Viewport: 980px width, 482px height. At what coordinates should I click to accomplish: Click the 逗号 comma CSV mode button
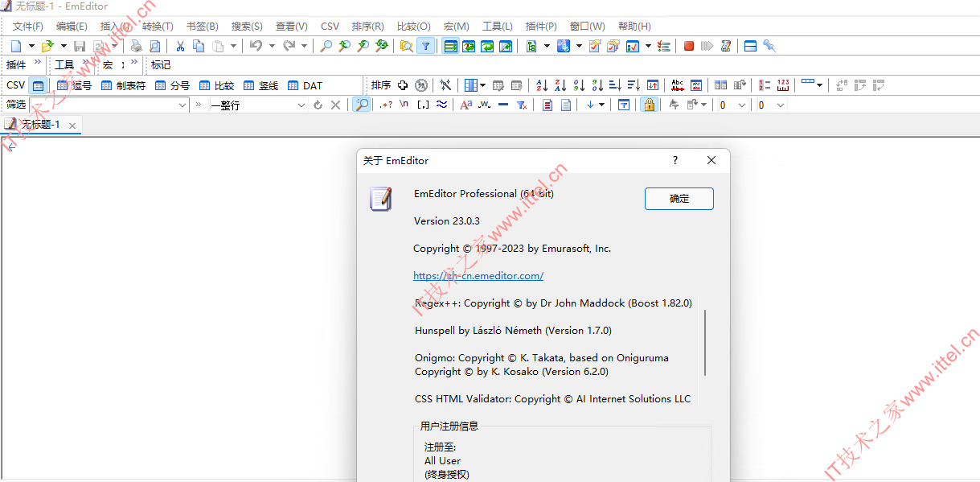(x=75, y=85)
